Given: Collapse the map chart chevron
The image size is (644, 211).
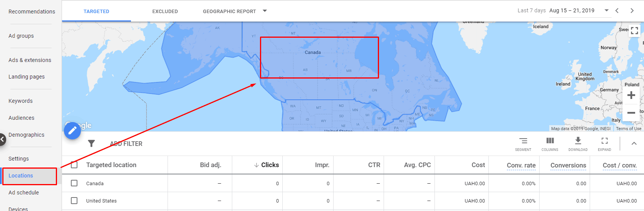Looking at the screenshot, I should coord(634,144).
